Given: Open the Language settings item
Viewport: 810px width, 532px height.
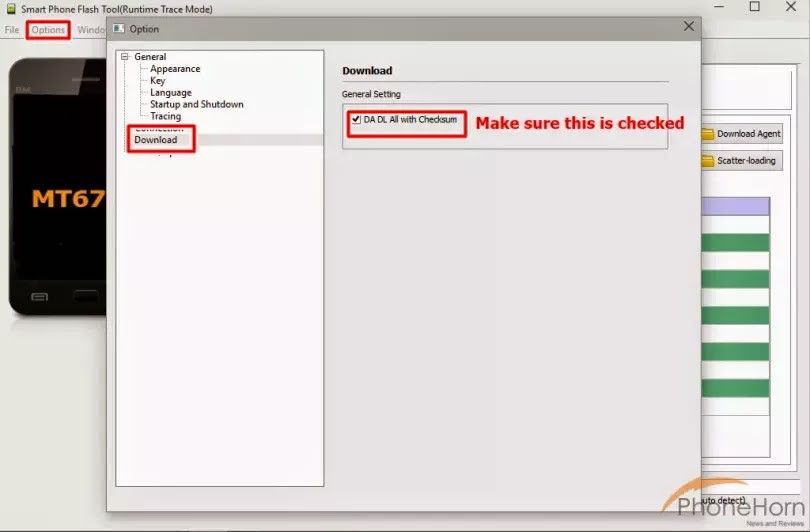Looking at the screenshot, I should pos(170,92).
